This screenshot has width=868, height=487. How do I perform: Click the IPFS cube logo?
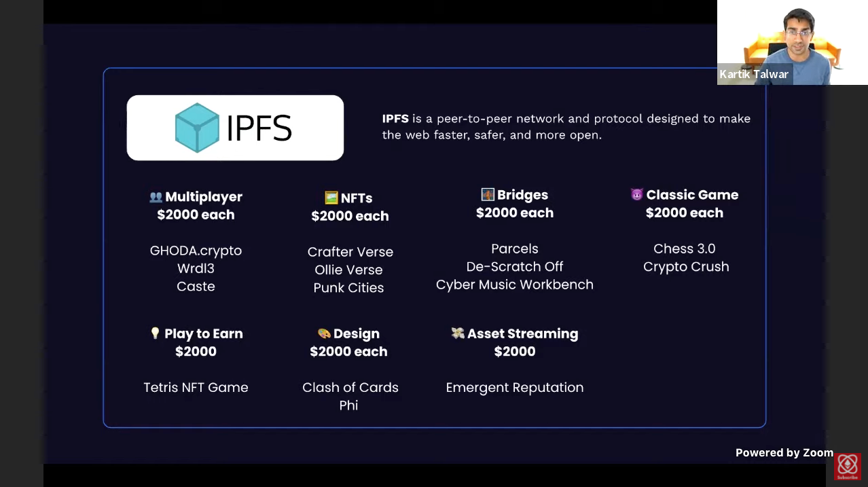point(197,128)
